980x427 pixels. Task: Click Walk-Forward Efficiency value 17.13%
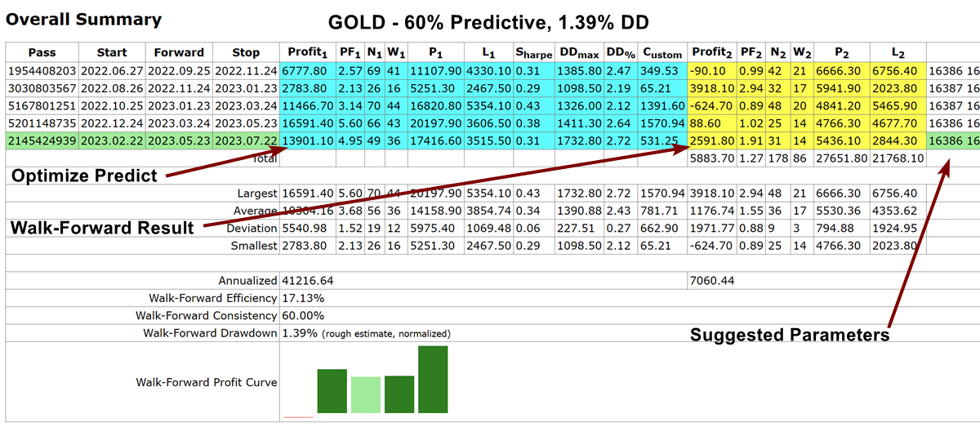click(x=302, y=298)
